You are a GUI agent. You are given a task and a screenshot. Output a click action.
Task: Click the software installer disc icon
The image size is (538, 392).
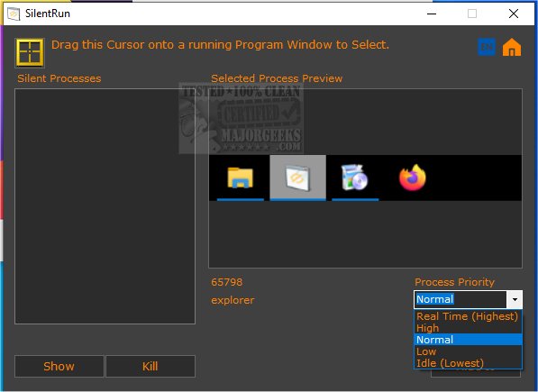355,178
